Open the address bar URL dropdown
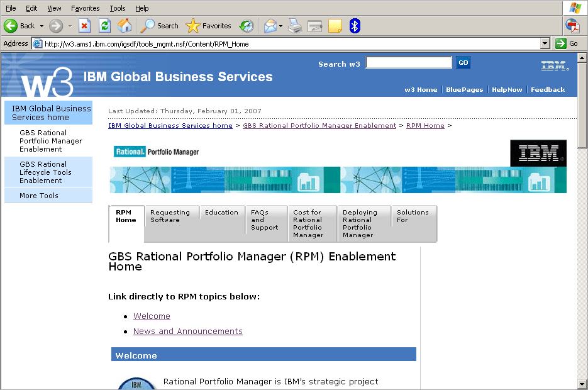The height and width of the screenshot is (390, 588). click(545, 43)
